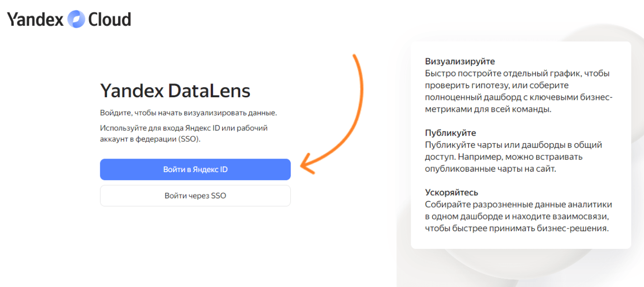Click the "чтобы быстрее принимать бизнес-решения" line
644x287 pixels.
[x=516, y=228]
